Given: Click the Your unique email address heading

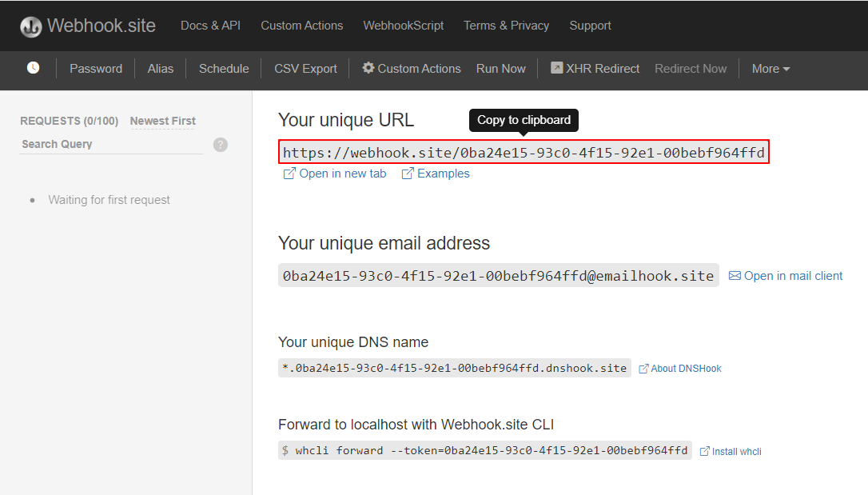Looking at the screenshot, I should point(384,243).
